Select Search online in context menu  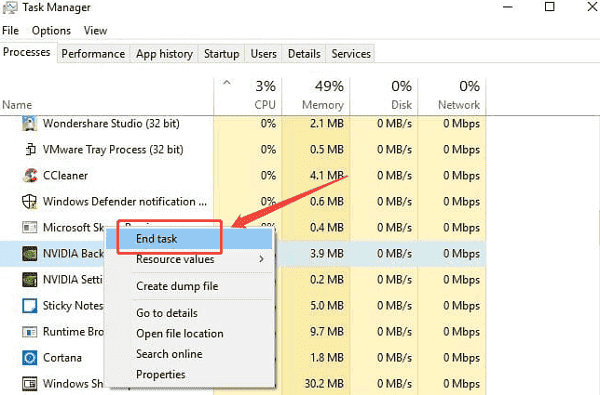click(x=189, y=354)
